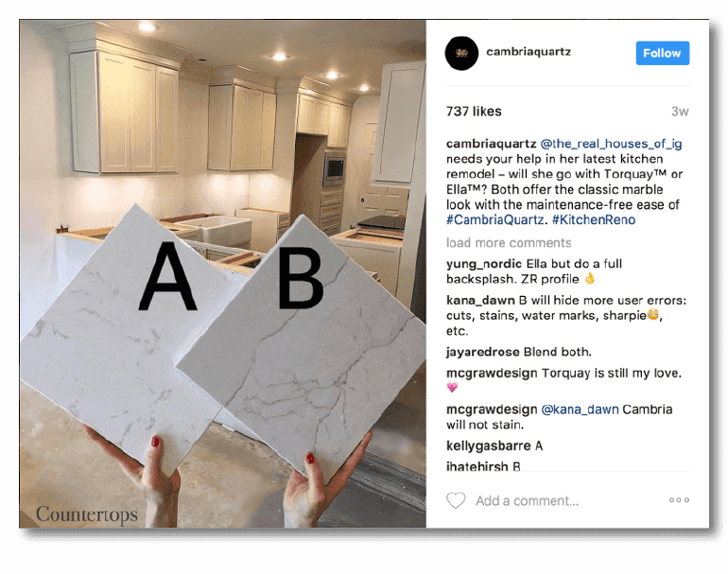This screenshot has width=728, height=574.
Task: Open yung_nordic's profile
Action: click(484, 264)
